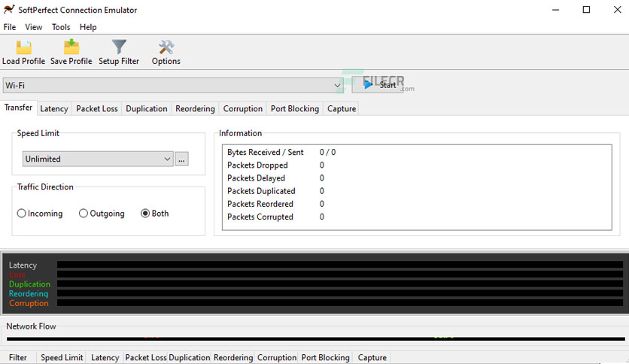Open the Options tools icon

tap(166, 47)
